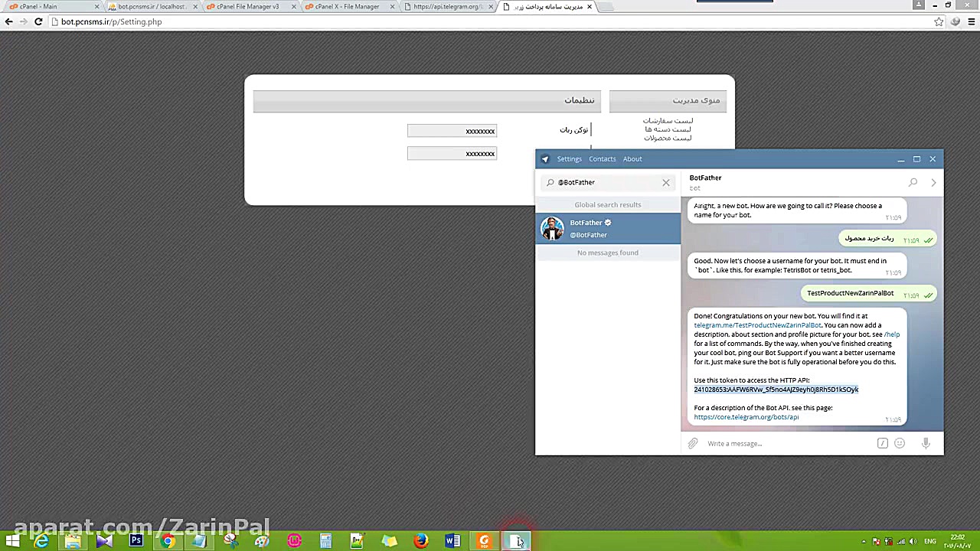Open Firefox from the taskbar
Viewport: 980px width, 551px height.
(420, 541)
